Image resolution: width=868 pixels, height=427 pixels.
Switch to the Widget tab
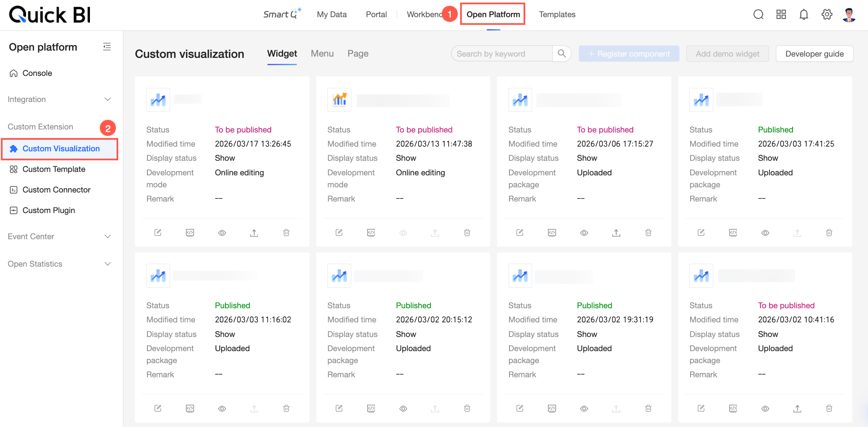click(x=282, y=54)
